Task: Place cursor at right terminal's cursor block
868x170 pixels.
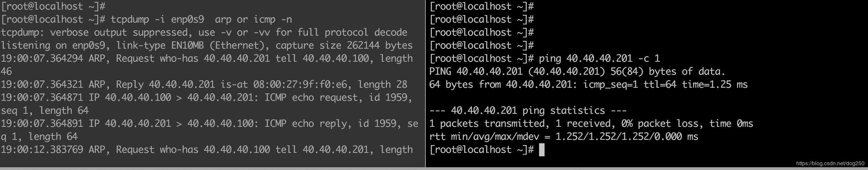Action: (541, 150)
